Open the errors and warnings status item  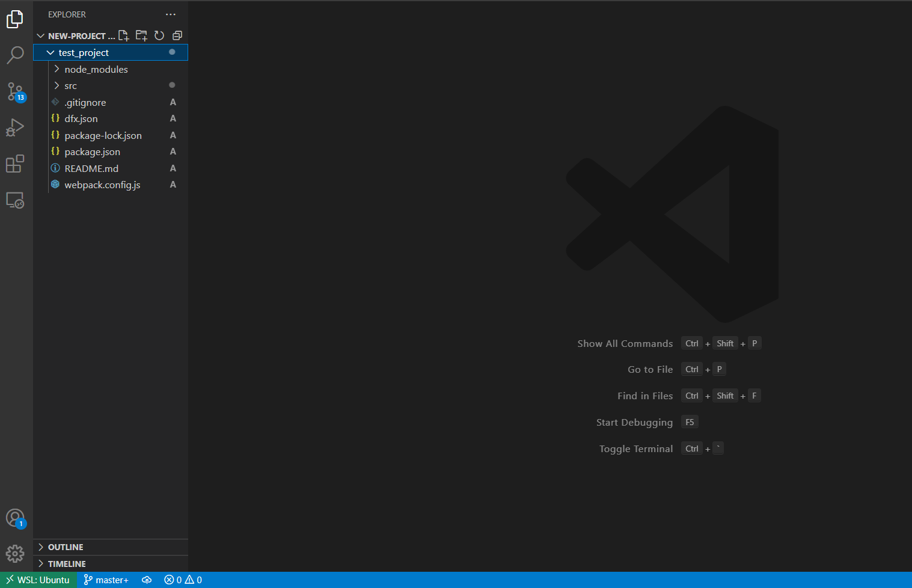coord(183,580)
